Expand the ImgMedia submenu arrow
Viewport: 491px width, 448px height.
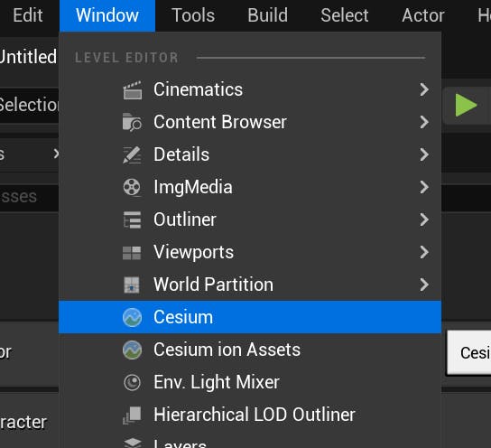[x=424, y=187]
